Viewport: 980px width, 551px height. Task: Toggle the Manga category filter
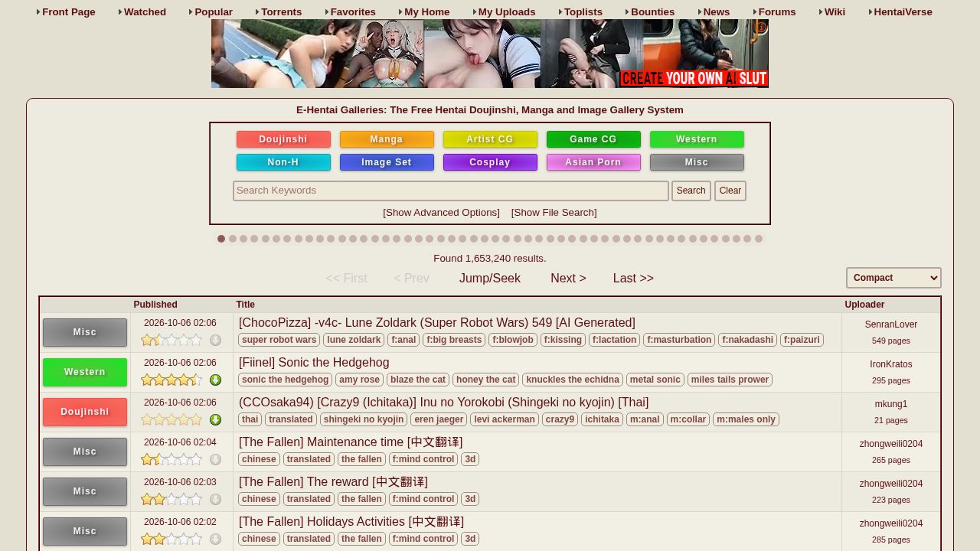pyautogui.click(x=387, y=139)
